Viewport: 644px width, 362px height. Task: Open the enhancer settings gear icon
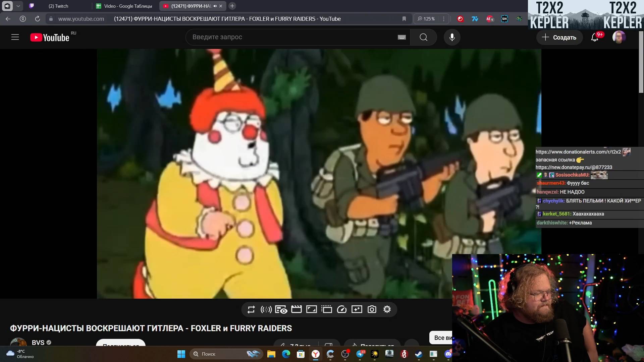click(387, 309)
